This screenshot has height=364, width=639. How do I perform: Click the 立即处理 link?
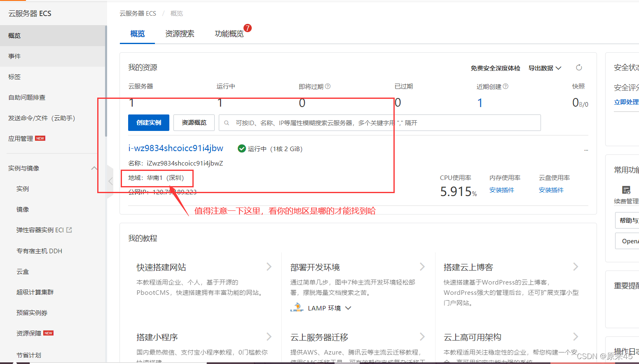point(626,102)
